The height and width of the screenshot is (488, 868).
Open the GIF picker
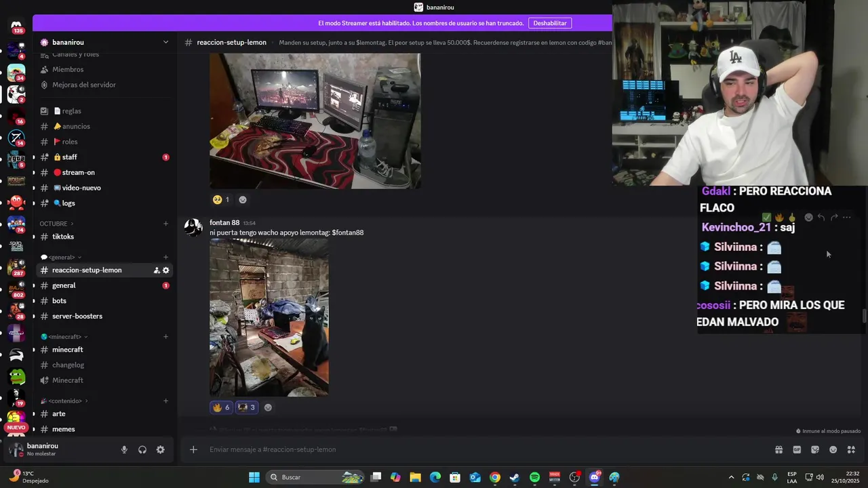pos(797,449)
